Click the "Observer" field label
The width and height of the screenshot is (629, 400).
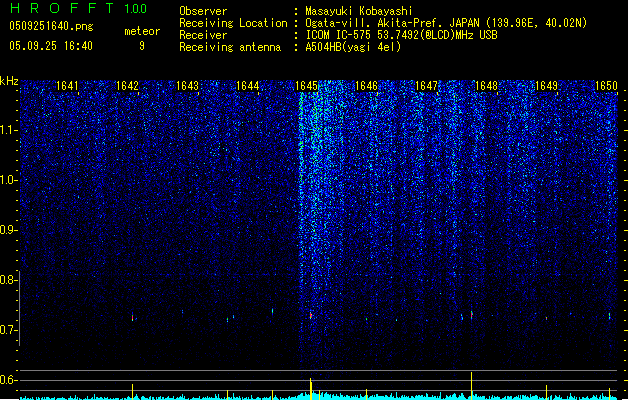[203, 11]
